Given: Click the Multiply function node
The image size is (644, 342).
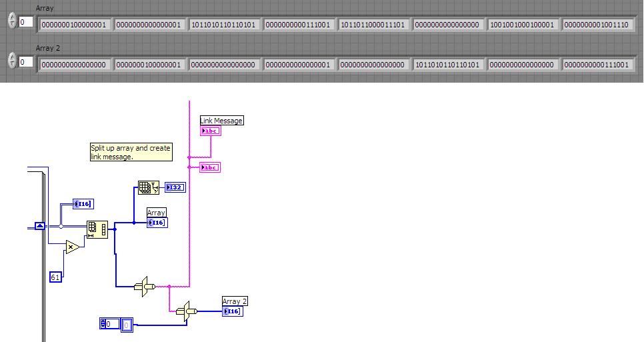Looking at the screenshot, I should pyautogui.click(x=72, y=247).
